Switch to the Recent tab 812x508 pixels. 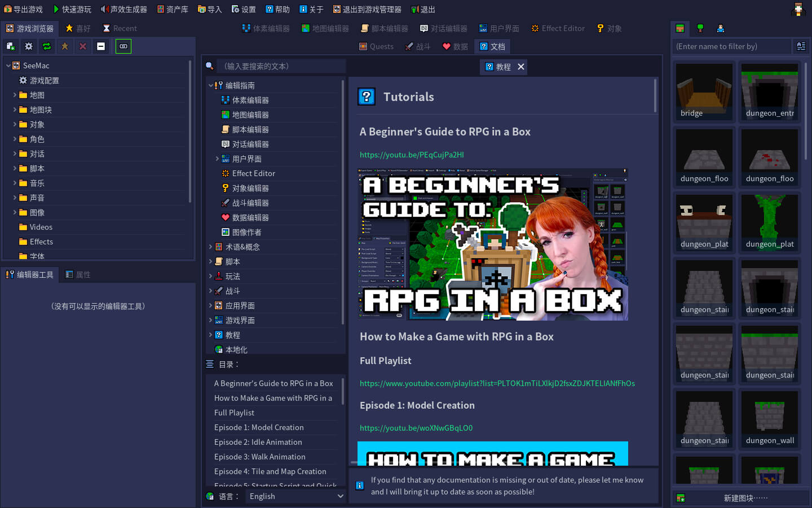(x=120, y=28)
